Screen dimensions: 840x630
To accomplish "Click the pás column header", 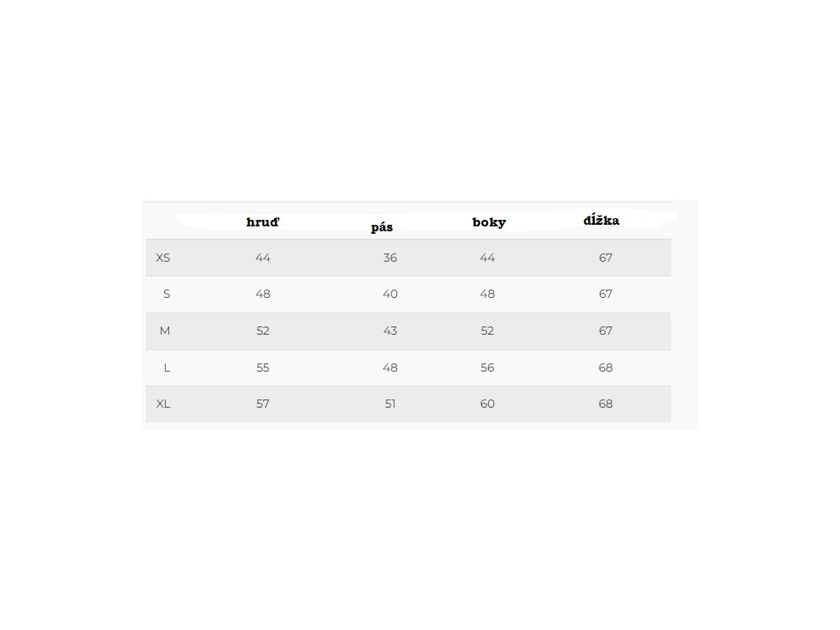I will pyautogui.click(x=381, y=227).
